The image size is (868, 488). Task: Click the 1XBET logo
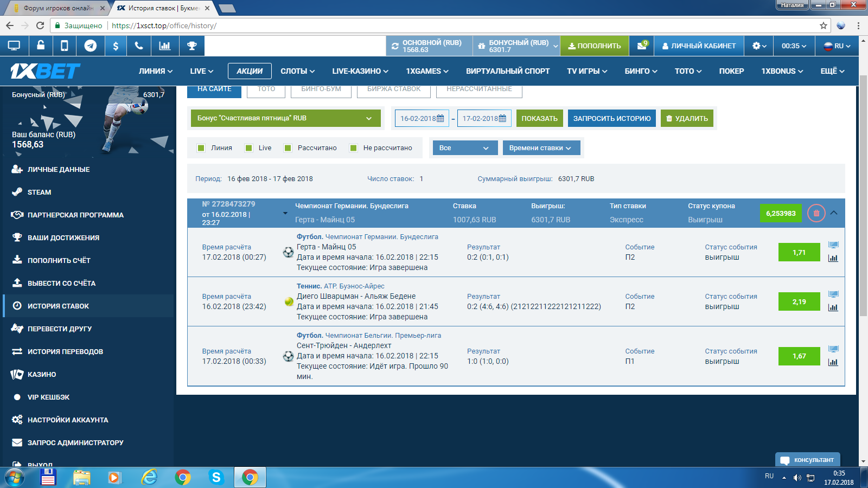click(45, 71)
